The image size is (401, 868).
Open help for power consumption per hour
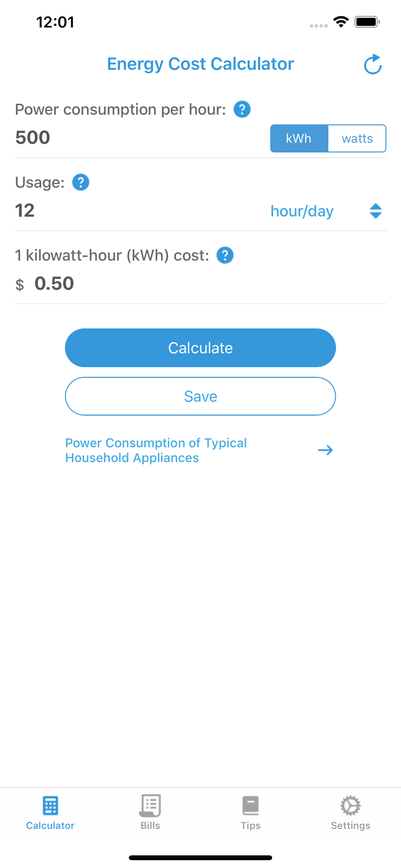click(242, 109)
